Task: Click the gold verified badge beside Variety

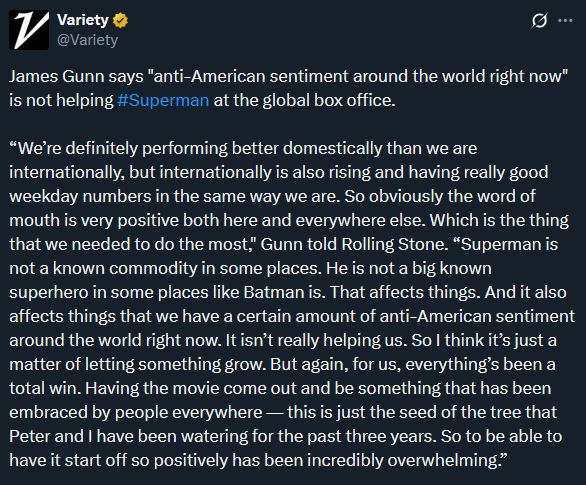Action: click(x=120, y=21)
